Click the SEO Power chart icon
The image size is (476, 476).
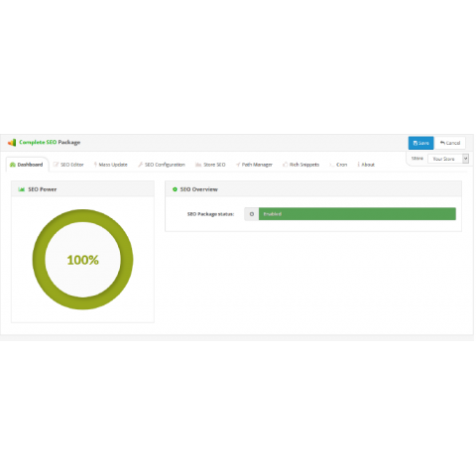22,189
